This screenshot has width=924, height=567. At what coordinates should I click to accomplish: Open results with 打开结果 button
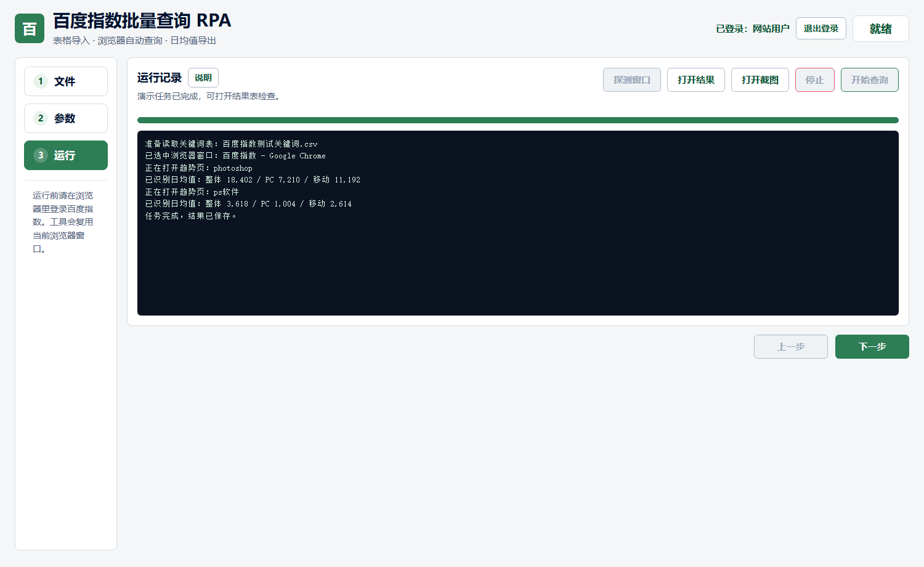696,80
